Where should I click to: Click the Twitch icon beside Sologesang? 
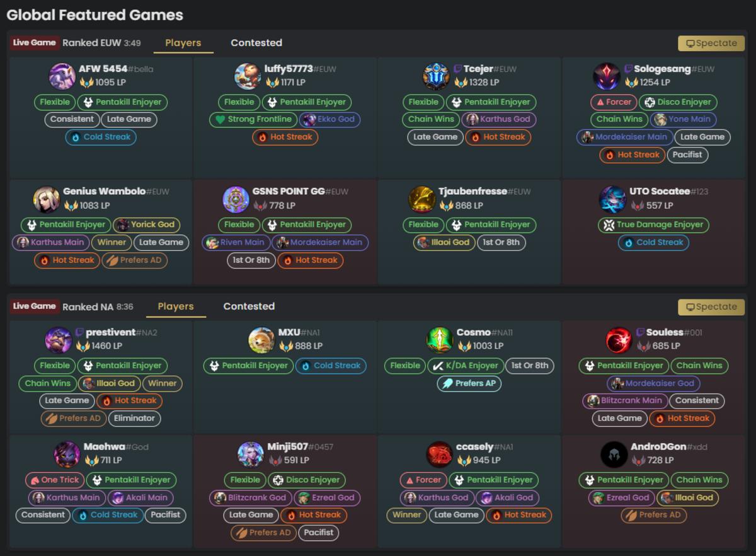click(628, 69)
